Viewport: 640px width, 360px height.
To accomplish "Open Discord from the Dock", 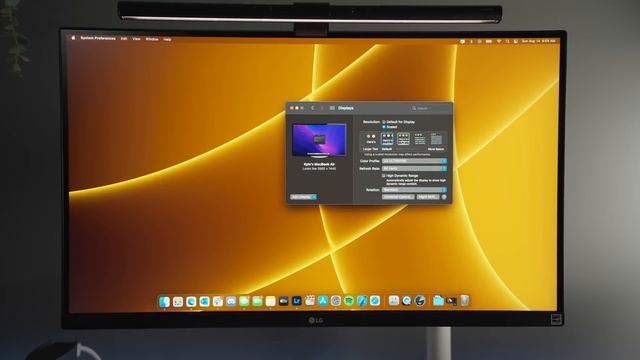I will coord(231,302).
